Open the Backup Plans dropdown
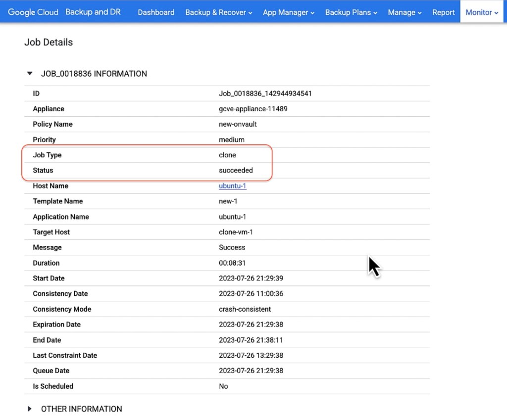The height and width of the screenshot is (420, 507). point(351,12)
